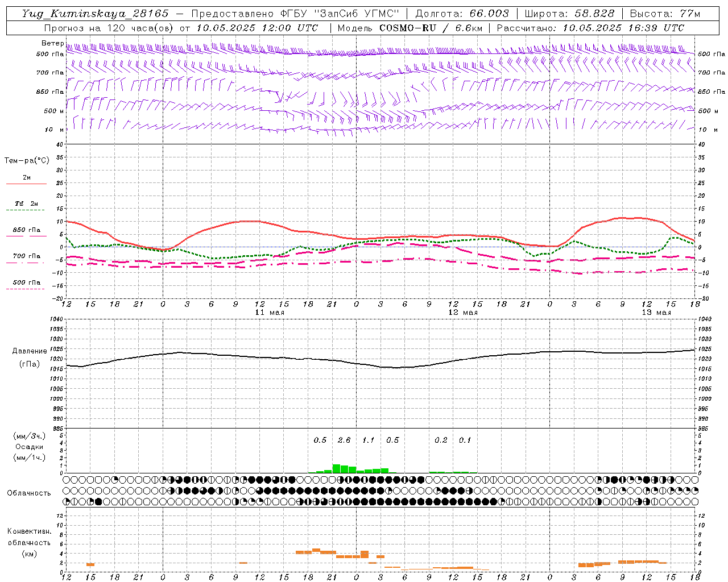Click the precipitation total "2.6"
This screenshot has width=728, height=582.
click(344, 440)
